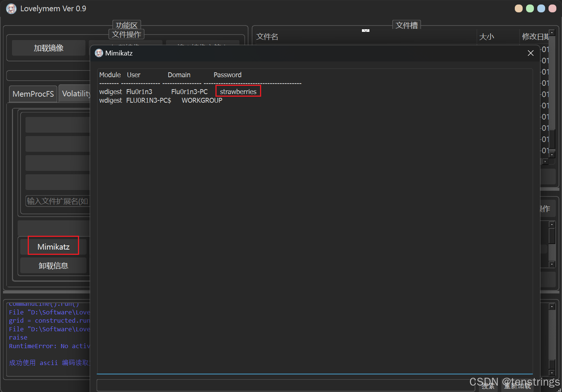Select the domain WORKGROUP
562x392 pixels.
pos(202,100)
